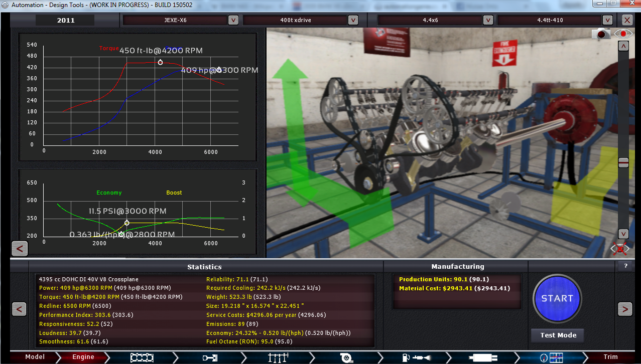This screenshot has width=641, height=364.
Task: Switch to the Engine tab
Action: [83, 357]
